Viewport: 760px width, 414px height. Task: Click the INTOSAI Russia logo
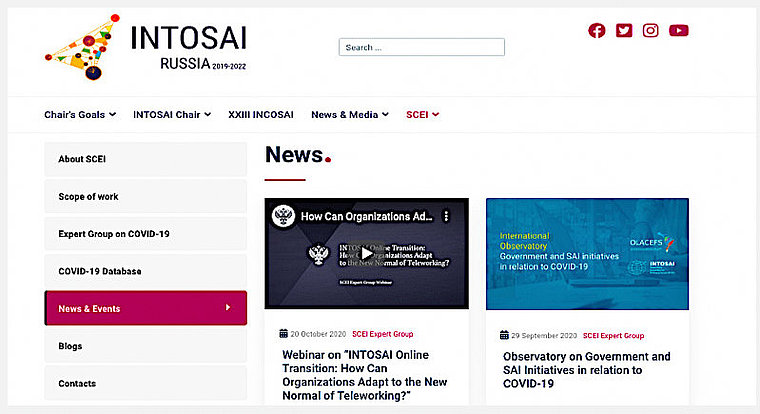[x=145, y=47]
